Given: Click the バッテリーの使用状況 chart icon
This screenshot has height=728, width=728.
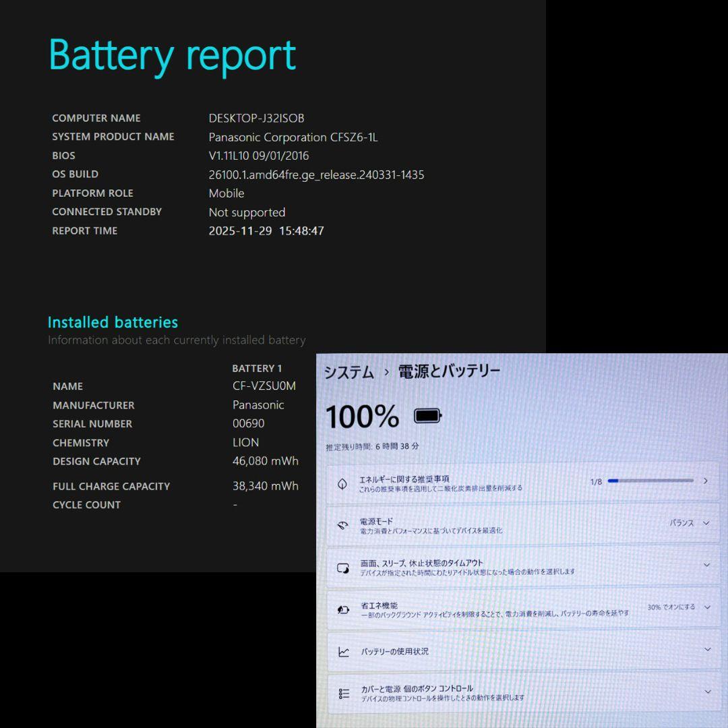Looking at the screenshot, I should (x=344, y=652).
